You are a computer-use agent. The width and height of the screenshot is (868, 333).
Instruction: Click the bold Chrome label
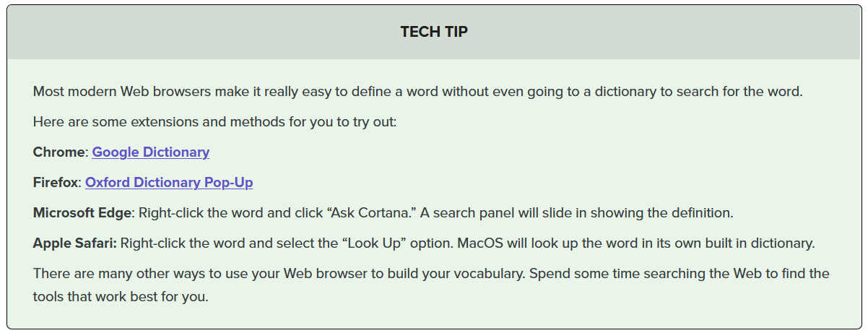59,152
